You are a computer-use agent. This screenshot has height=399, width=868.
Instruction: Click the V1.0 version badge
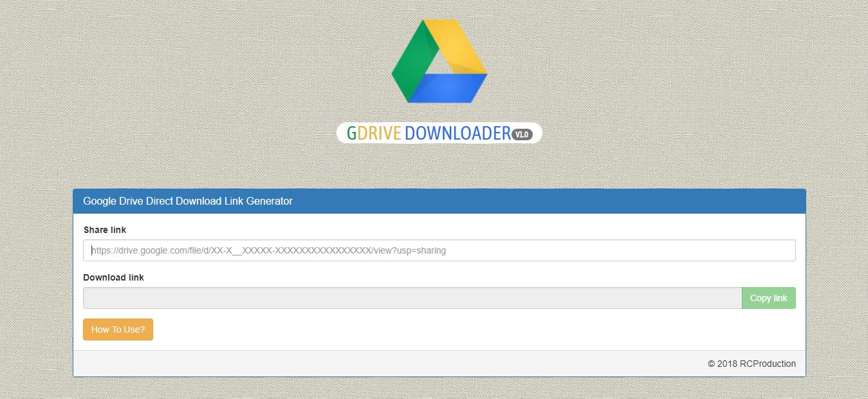[522, 135]
